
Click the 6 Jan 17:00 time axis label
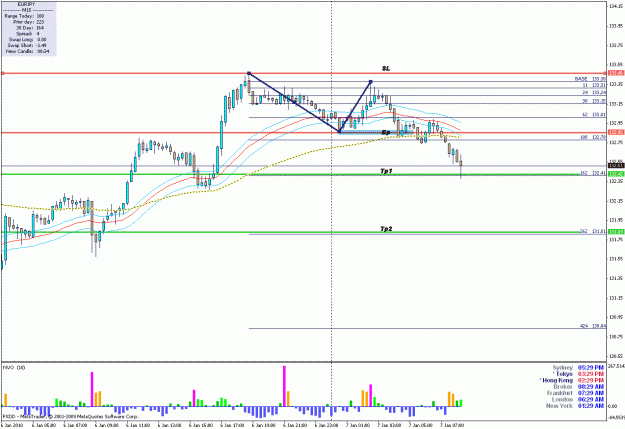pyautogui.click(x=232, y=425)
